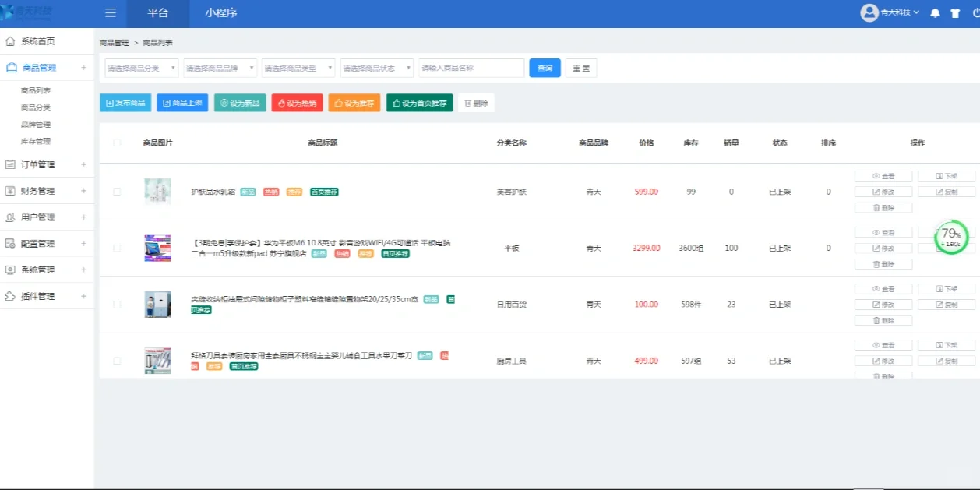Click the red 设为热销 button
The height and width of the screenshot is (490, 980).
297,103
